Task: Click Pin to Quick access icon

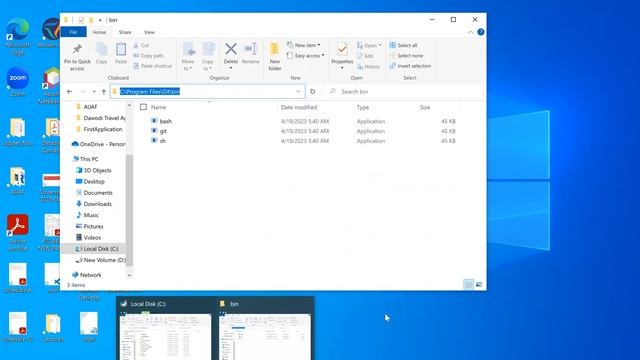Action: (x=77, y=50)
